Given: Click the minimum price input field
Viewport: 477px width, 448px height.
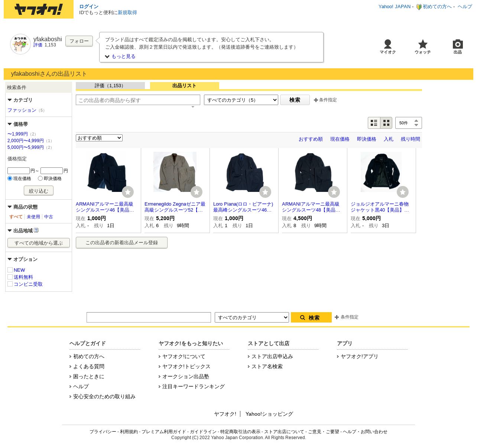Looking at the screenshot, I should (19, 171).
